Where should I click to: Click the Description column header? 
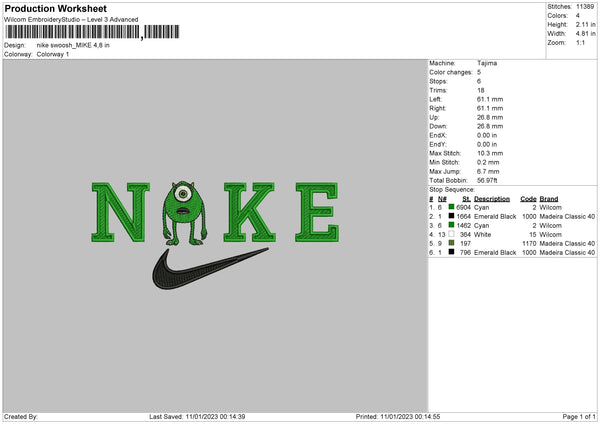(492, 199)
